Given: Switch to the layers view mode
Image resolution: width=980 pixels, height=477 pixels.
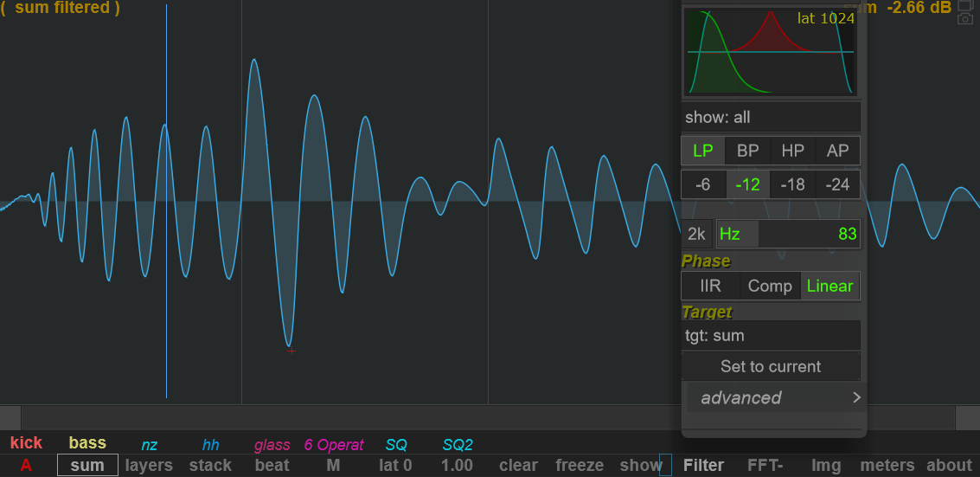Looking at the screenshot, I should (149, 465).
